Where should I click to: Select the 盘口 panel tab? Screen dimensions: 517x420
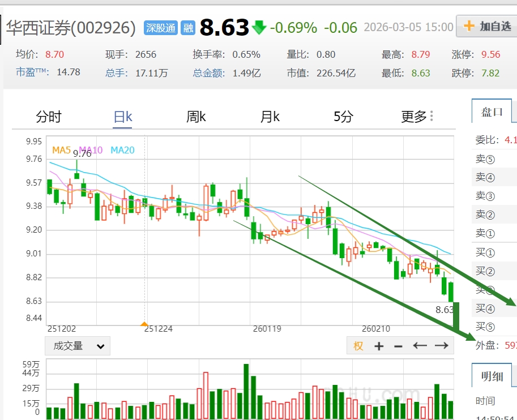[492, 112]
